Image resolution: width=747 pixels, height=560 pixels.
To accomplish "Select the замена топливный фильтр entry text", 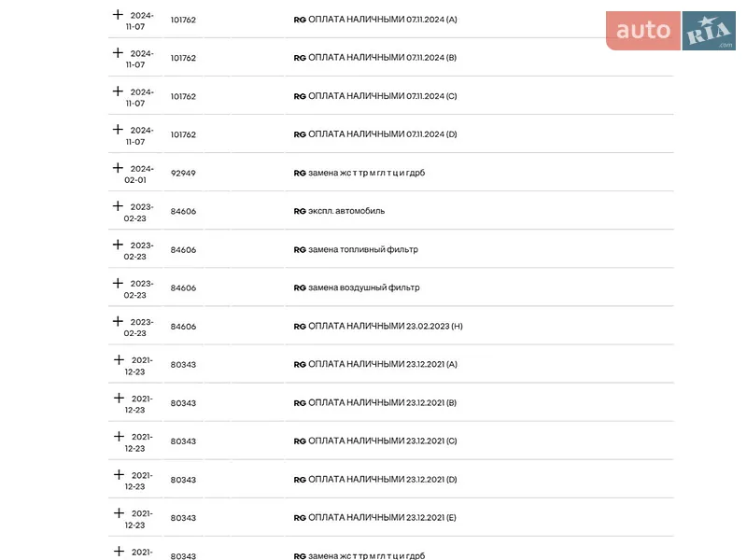I will [363, 249].
